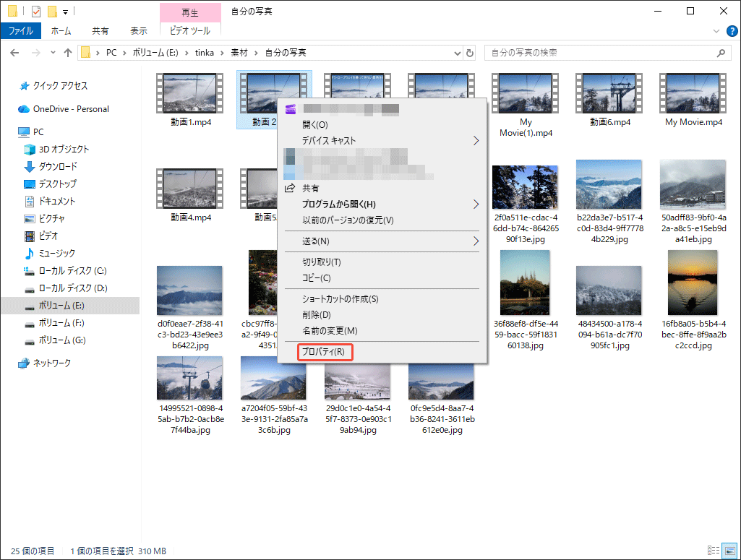Click tinka in the address breadcrumb
This screenshot has width=741, height=560.
click(x=204, y=53)
